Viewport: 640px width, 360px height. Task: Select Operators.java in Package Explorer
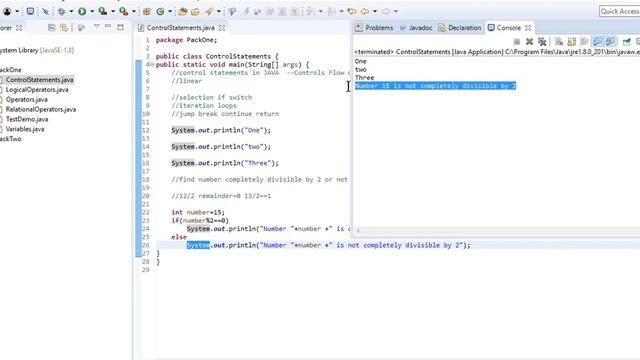27,99
